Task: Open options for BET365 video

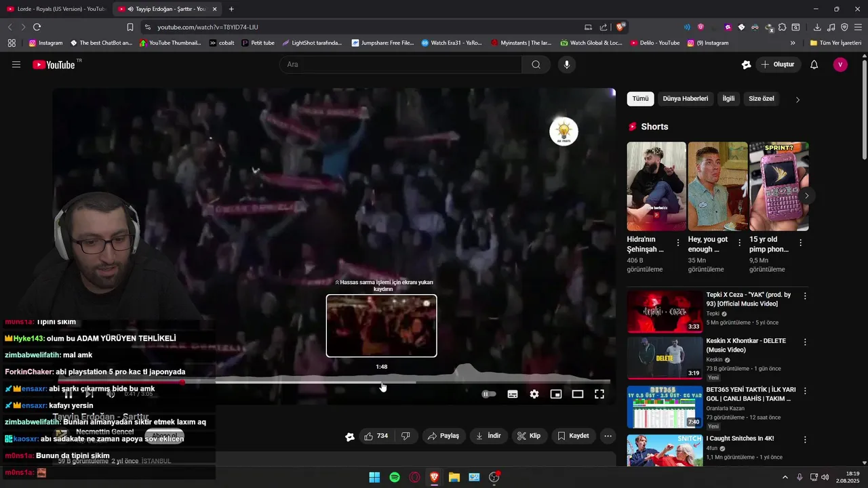Action: [805, 391]
